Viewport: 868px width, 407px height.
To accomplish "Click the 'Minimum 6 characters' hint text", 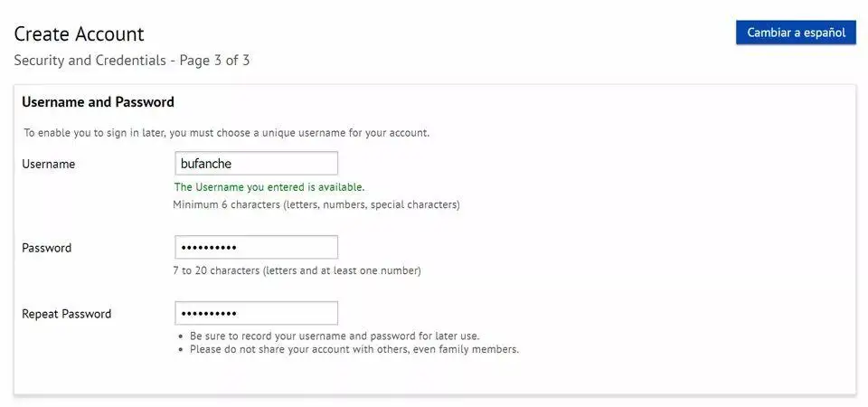I will 316,204.
